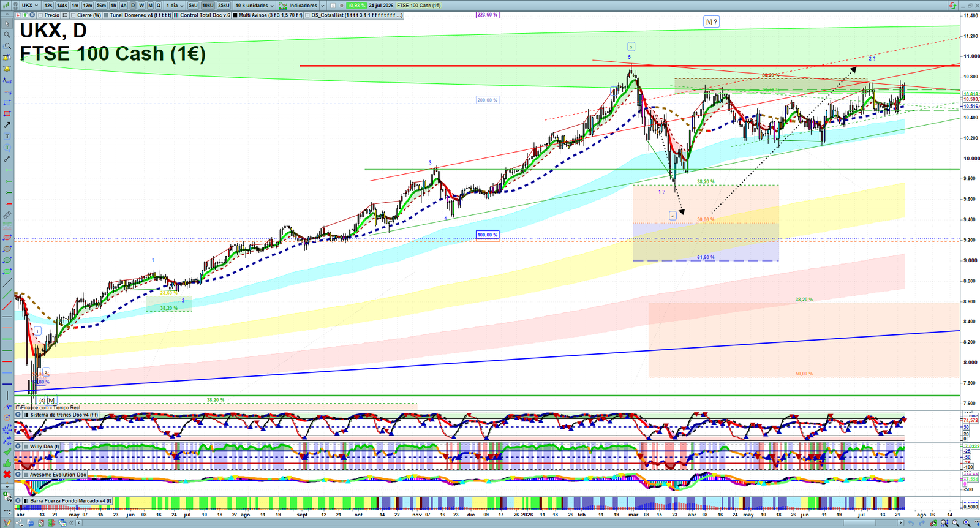The image size is (980, 528).
Task: Select the magnifier zoom tool
Action: tap(7, 34)
